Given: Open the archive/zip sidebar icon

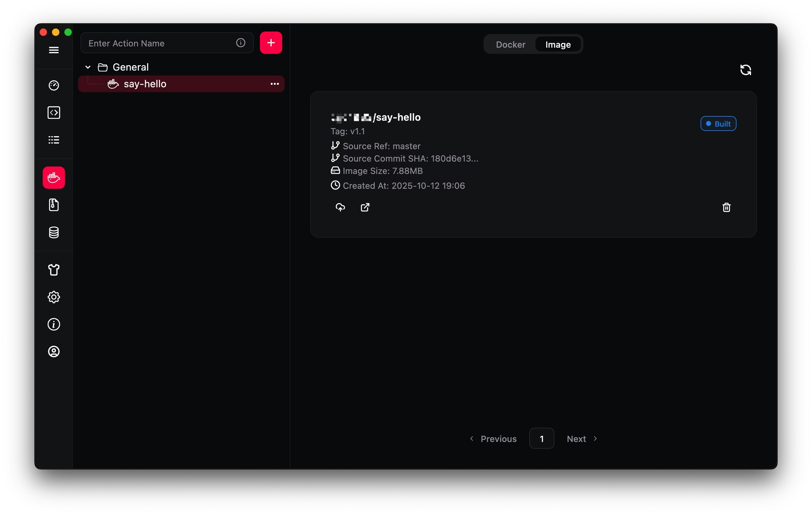Looking at the screenshot, I should click(x=54, y=204).
